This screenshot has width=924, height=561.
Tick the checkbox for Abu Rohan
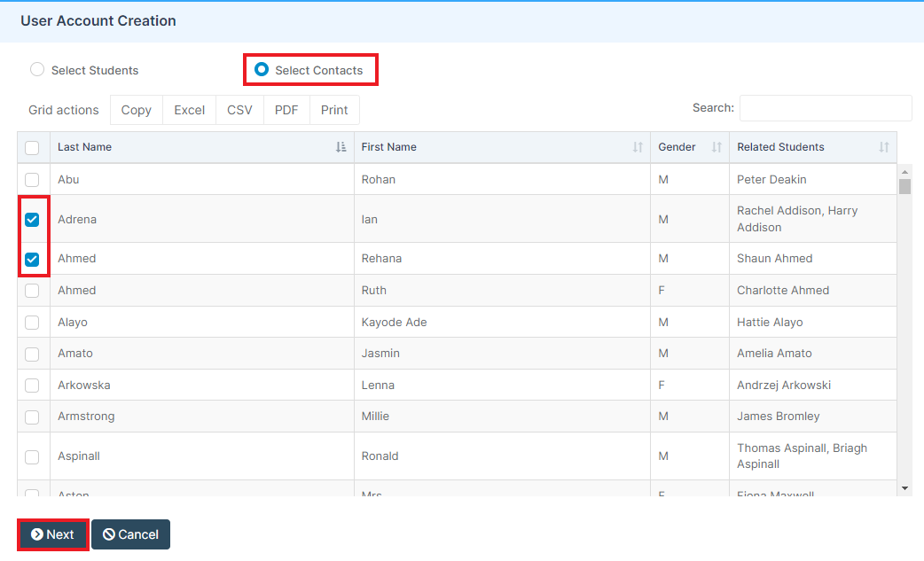[x=33, y=180]
